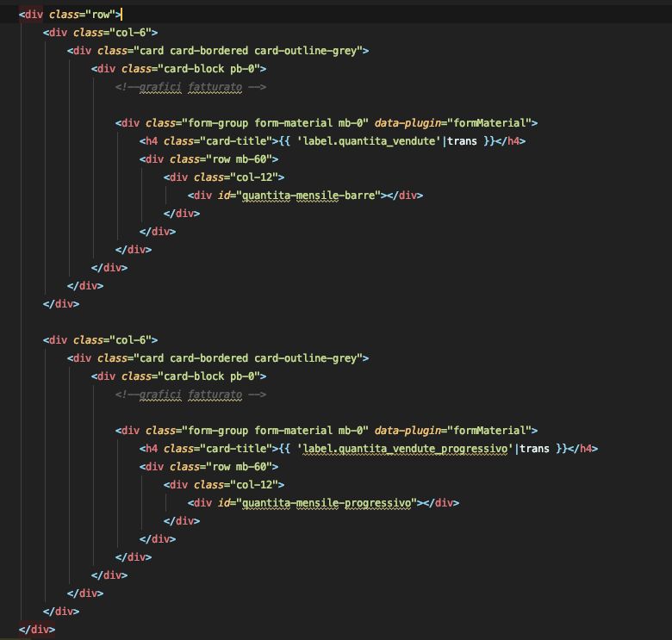Screen dimensions: 672x640
Task: Select the "quantita-mensile-barre" id value
Action: coord(308,196)
